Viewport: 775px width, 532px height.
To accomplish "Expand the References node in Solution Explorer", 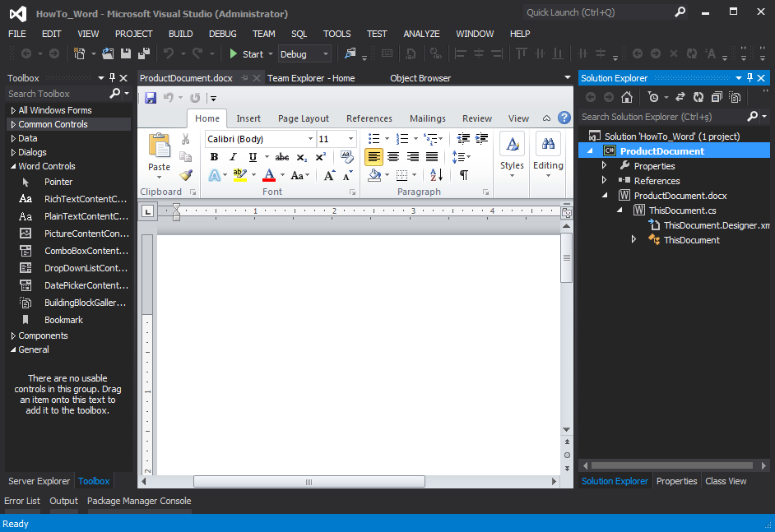I will click(604, 181).
